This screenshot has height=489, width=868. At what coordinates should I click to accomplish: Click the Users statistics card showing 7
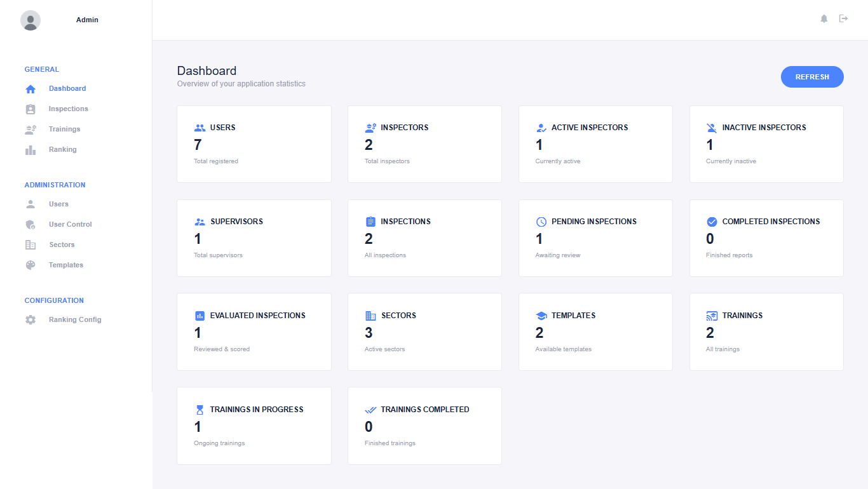pyautogui.click(x=254, y=144)
